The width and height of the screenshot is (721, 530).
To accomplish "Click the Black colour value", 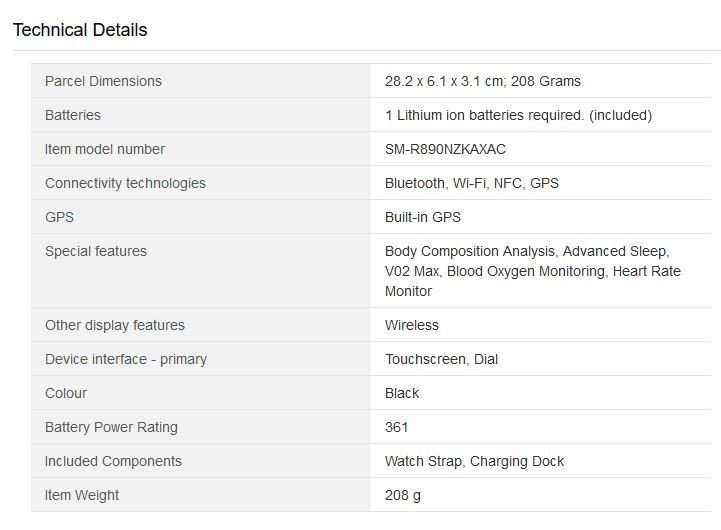I will click(x=402, y=393).
